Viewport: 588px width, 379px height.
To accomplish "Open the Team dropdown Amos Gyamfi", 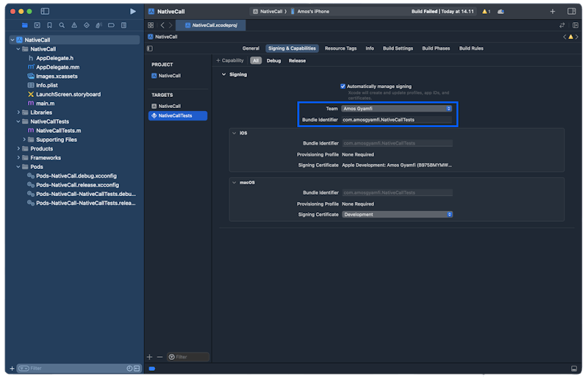I will 396,109.
